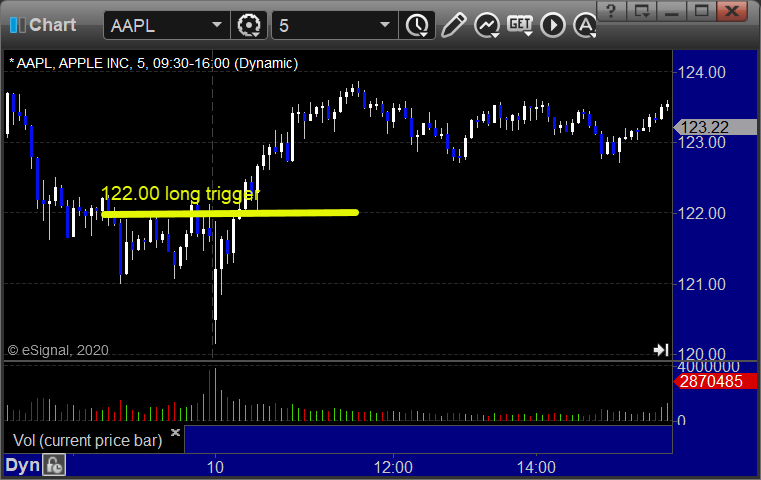
Task: Click the circled A alerts icon
Action: pyautogui.click(x=585, y=25)
